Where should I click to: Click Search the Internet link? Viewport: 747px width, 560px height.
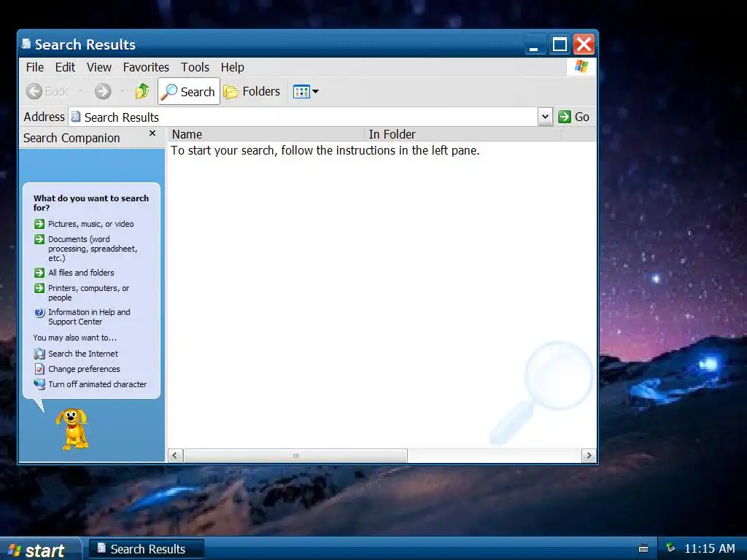[83, 354]
